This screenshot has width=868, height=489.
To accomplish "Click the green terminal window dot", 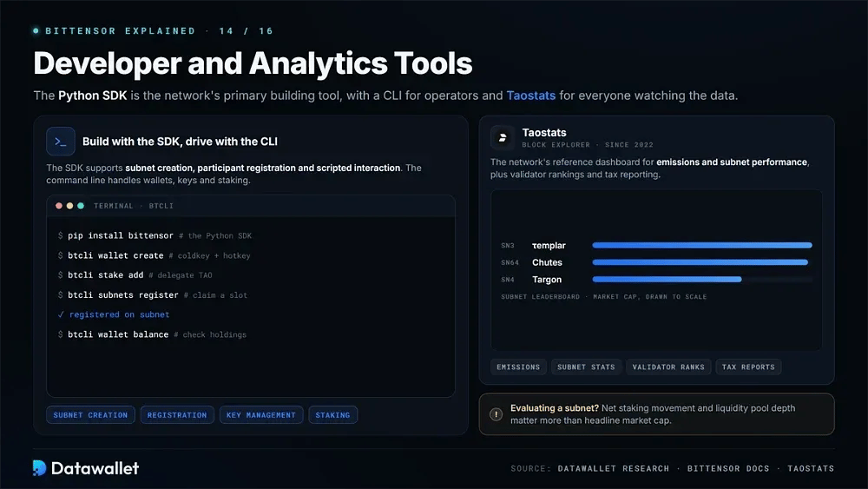I will coord(81,206).
